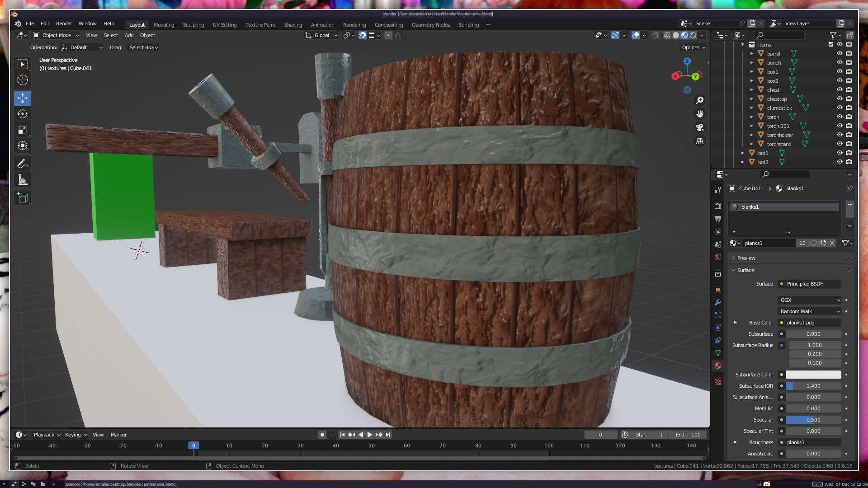
Task: Hide the barrel object in viewport
Action: [840, 53]
